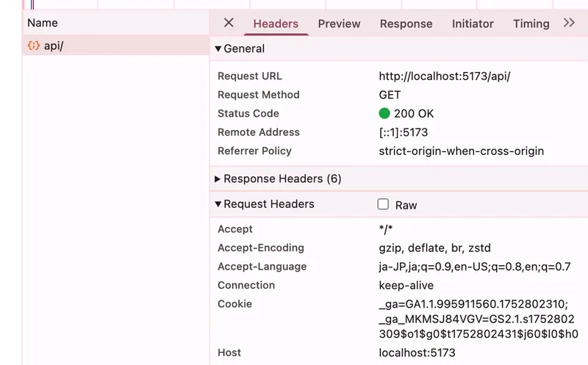Show more tabs with the double chevron
This screenshot has width=588, height=365.
(569, 23)
